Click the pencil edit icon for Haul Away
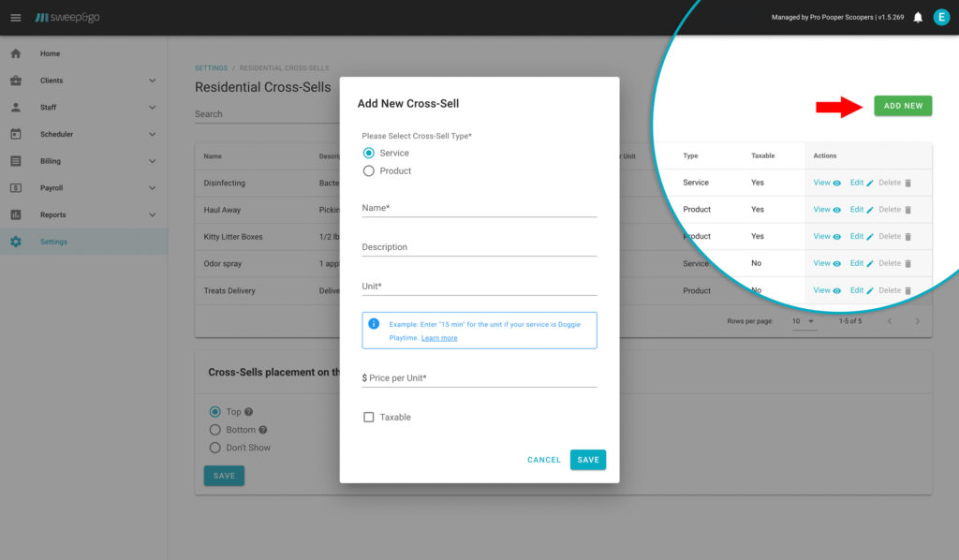 coord(870,210)
